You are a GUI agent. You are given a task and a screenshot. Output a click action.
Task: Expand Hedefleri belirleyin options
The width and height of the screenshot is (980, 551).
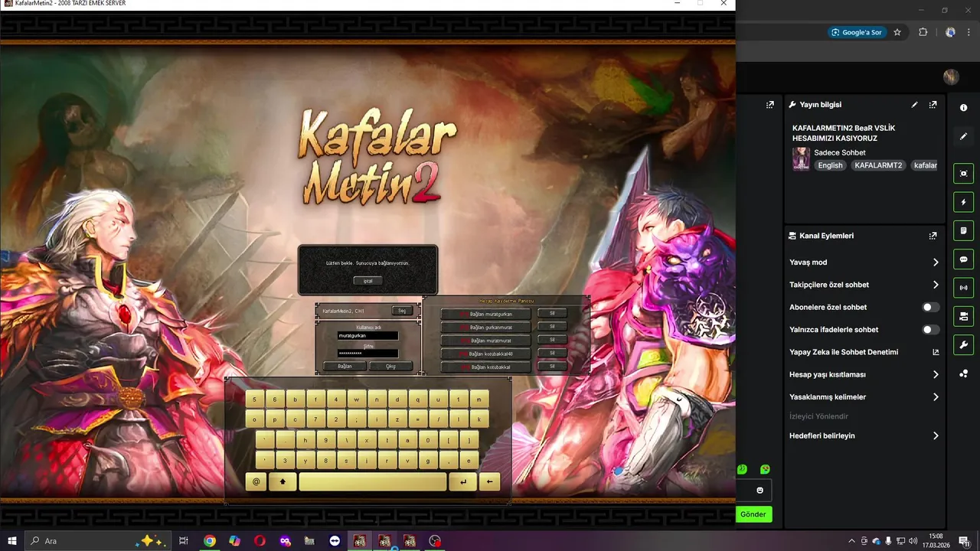864,435
